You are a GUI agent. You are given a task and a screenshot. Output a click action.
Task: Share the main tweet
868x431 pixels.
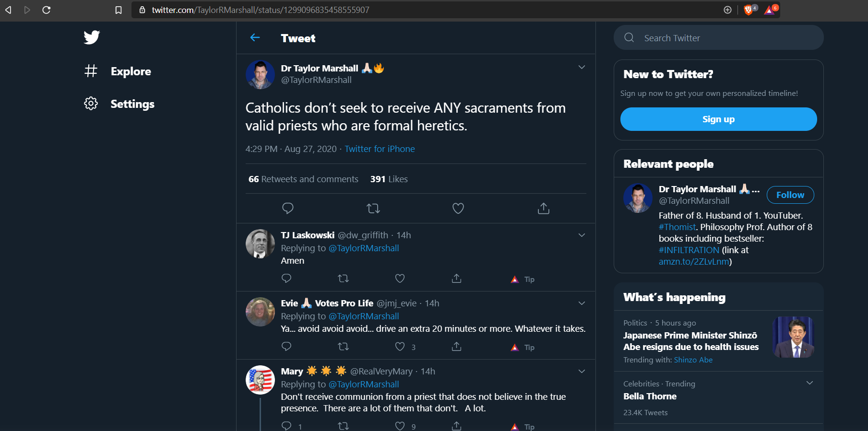543,208
